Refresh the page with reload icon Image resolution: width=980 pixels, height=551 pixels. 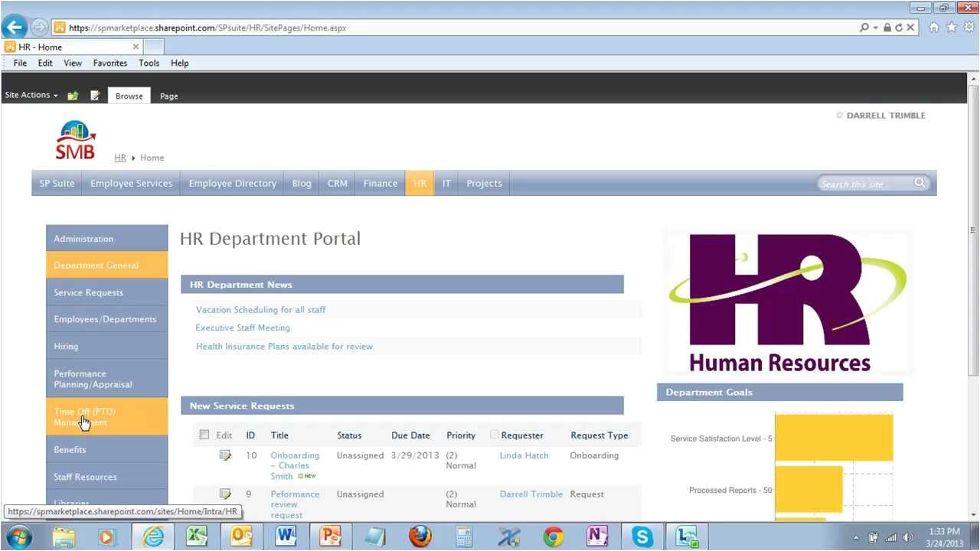pos(899,28)
